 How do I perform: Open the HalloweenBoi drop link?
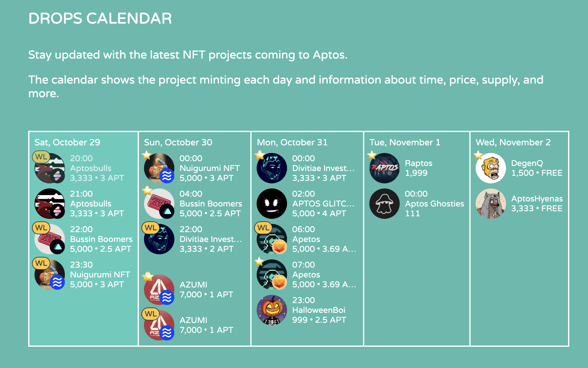(x=319, y=310)
